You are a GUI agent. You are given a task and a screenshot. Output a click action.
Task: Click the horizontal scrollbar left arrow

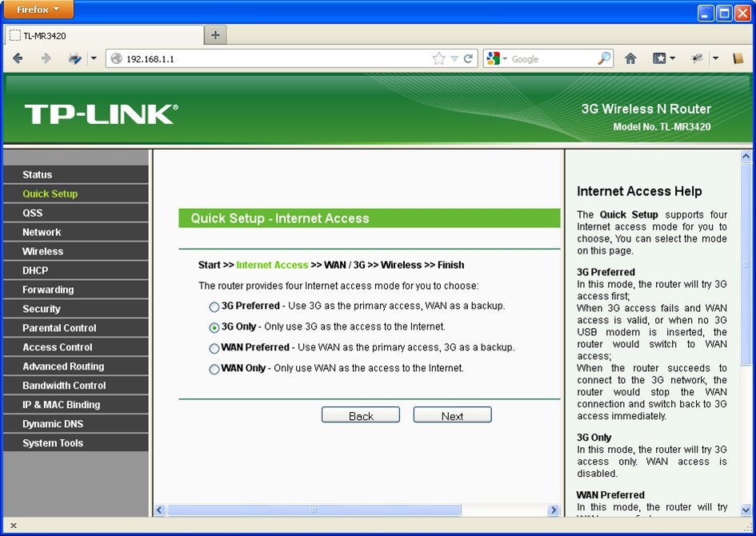click(160, 510)
